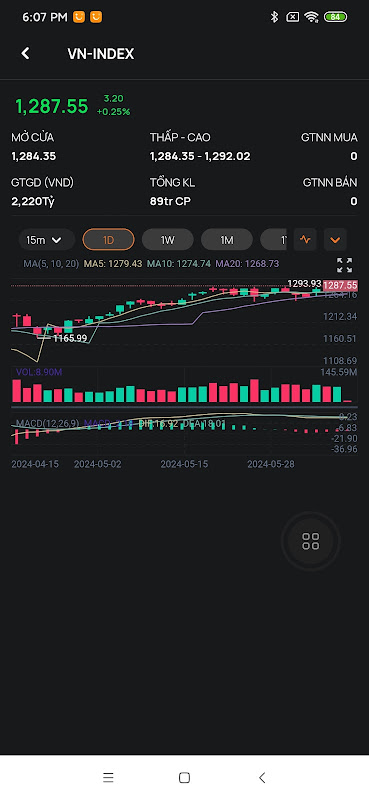Image resolution: width=369 pixels, height=800 pixels.
Task: Tap the Bluetooth status bar icon
Action: 274,17
